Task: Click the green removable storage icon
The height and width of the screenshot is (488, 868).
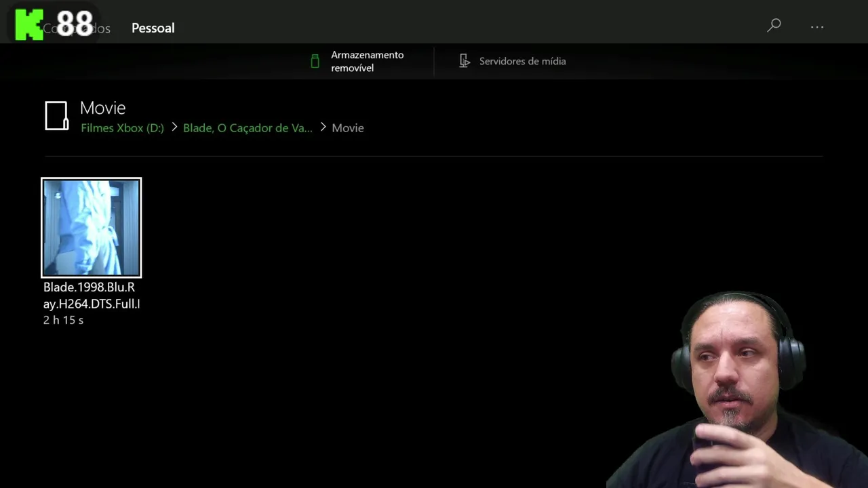Action: pyautogui.click(x=315, y=61)
